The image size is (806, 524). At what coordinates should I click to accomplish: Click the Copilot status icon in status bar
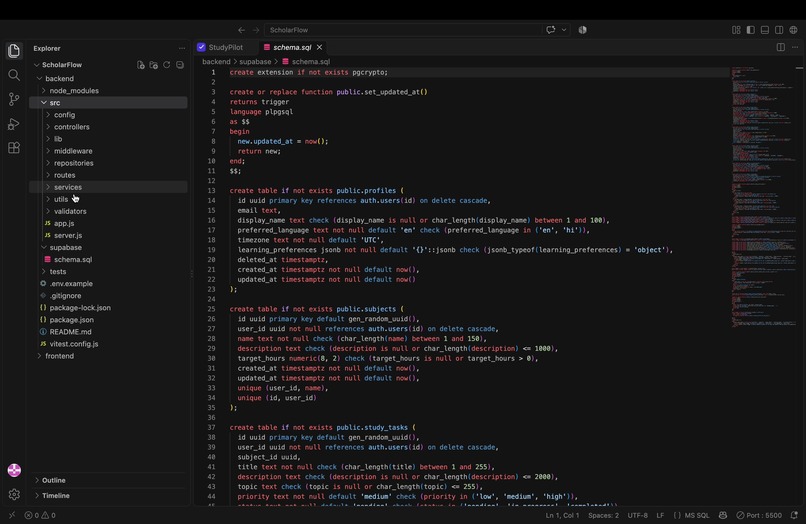pos(723,515)
